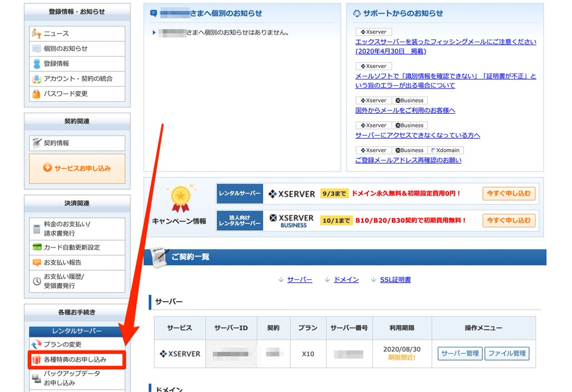Screen dimensions: 572x392
Task: Click the レンタルサーバー campaign label
Action: tap(240, 194)
